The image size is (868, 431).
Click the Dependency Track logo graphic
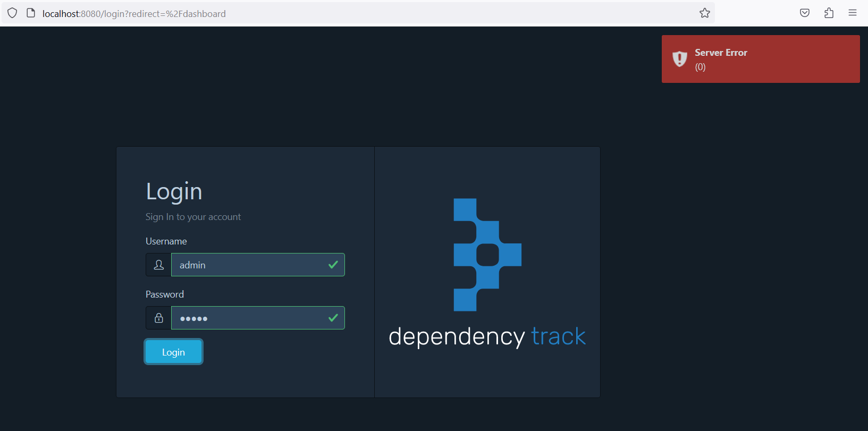click(x=487, y=255)
